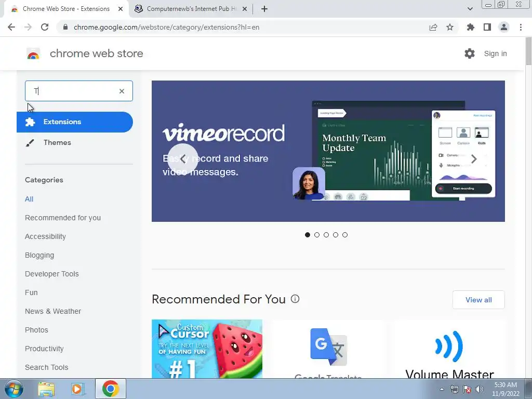The width and height of the screenshot is (532, 399).
Task: Reload the Chrome Web Store page
Action: tap(45, 27)
